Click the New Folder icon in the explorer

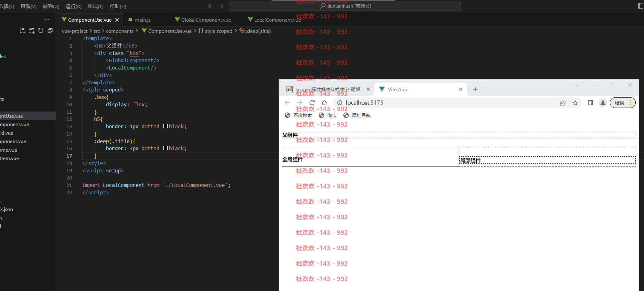[31, 31]
